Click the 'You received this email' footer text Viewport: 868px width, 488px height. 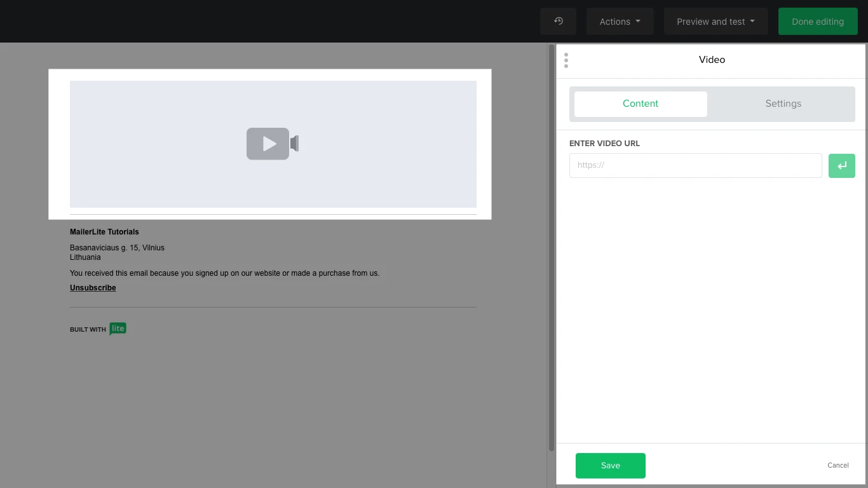pyautogui.click(x=224, y=273)
